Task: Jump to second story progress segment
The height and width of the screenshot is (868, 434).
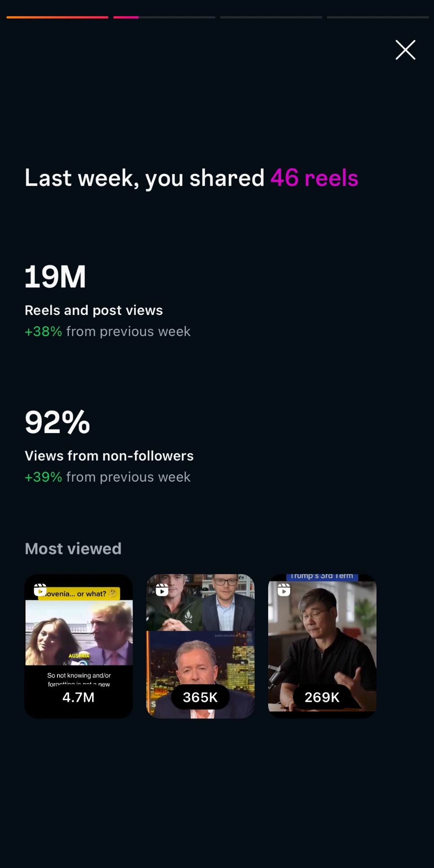Action: click(x=164, y=17)
